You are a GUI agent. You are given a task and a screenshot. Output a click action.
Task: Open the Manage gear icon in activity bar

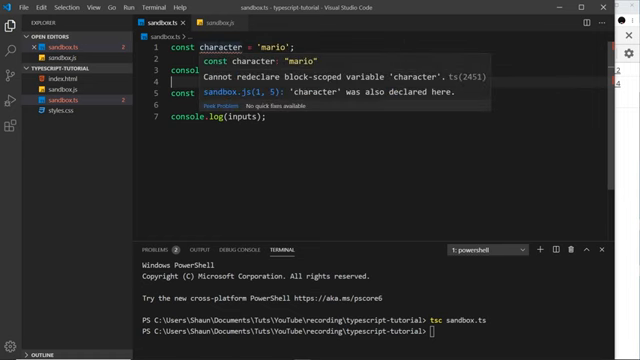click(x=10, y=347)
